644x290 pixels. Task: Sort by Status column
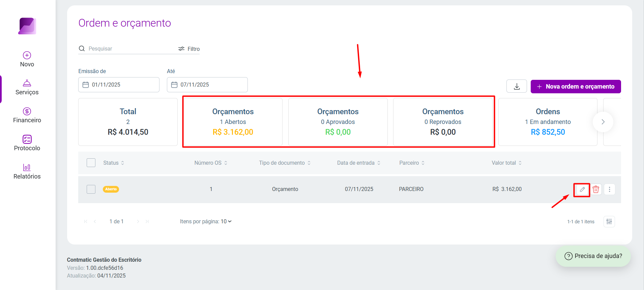tap(114, 163)
